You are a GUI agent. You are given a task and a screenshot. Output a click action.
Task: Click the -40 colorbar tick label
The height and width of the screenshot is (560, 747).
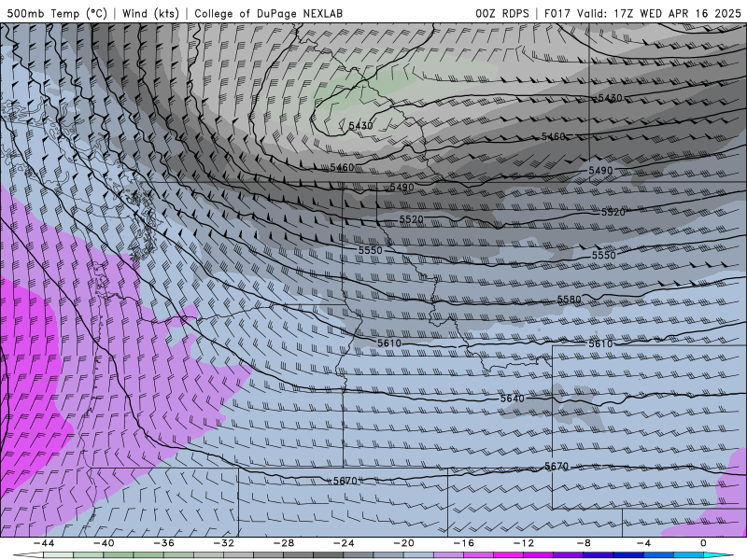[104, 543]
